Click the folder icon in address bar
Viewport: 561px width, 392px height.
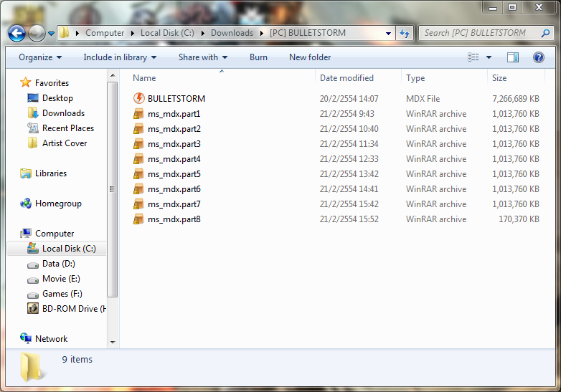coord(64,32)
